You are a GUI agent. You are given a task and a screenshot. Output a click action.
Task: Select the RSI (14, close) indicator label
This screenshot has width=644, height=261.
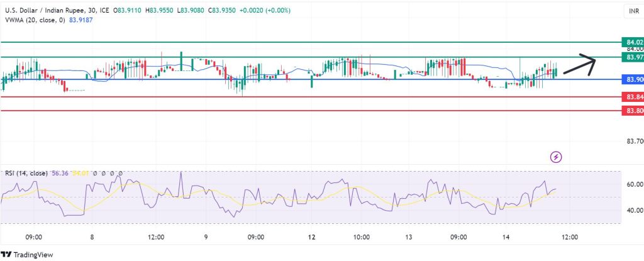[26, 174]
